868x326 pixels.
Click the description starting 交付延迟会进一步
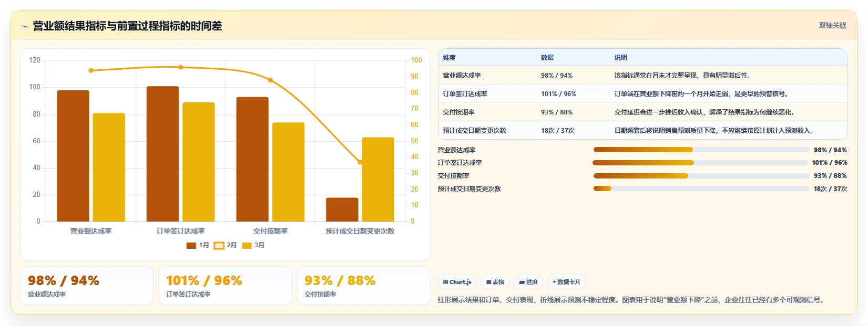coord(704,112)
